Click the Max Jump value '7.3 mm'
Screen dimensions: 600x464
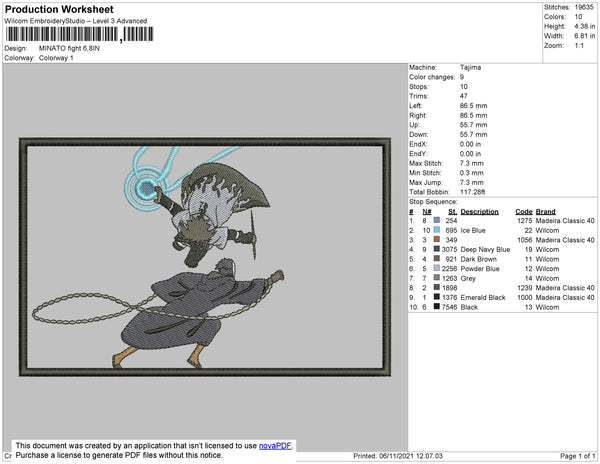(x=471, y=182)
